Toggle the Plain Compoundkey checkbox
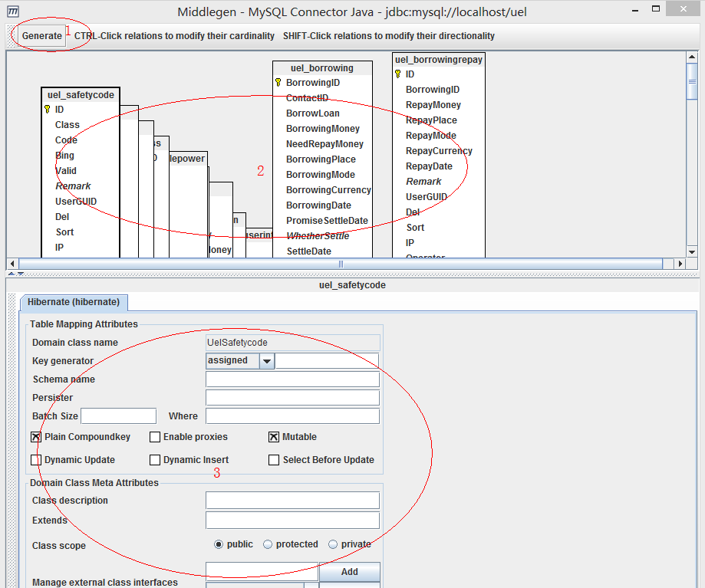This screenshot has width=705, height=588. click(36, 437)
